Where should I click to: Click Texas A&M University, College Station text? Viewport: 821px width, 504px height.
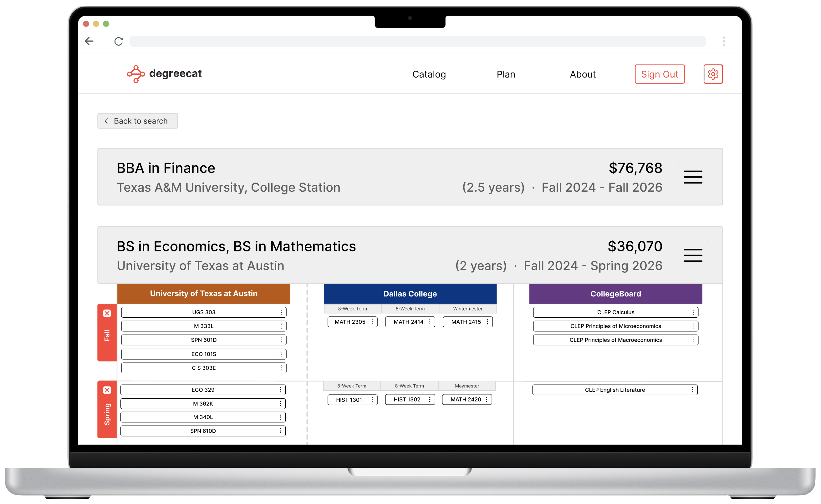click(228, 187)
